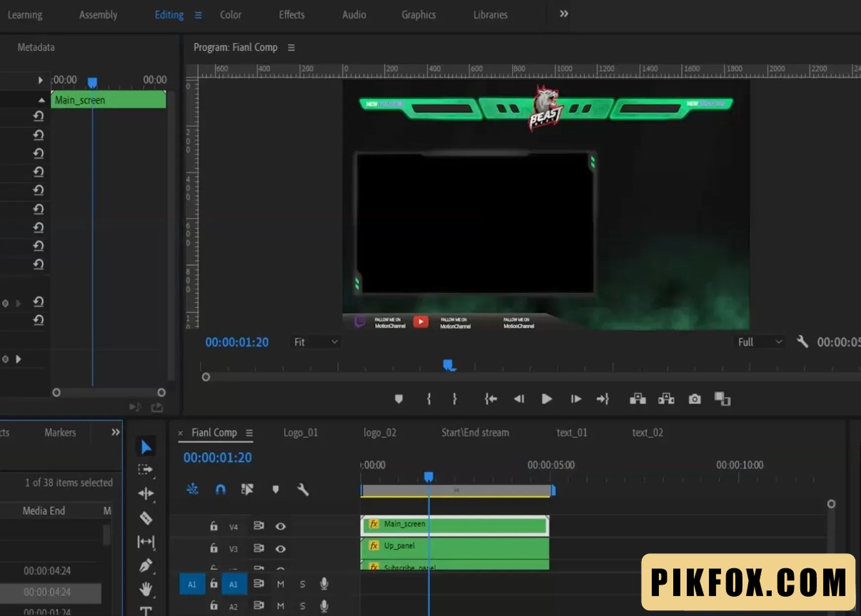This screenshot has width=861, height=616.
Task: Select the Type tool
Action: click(x=146, y=611)
